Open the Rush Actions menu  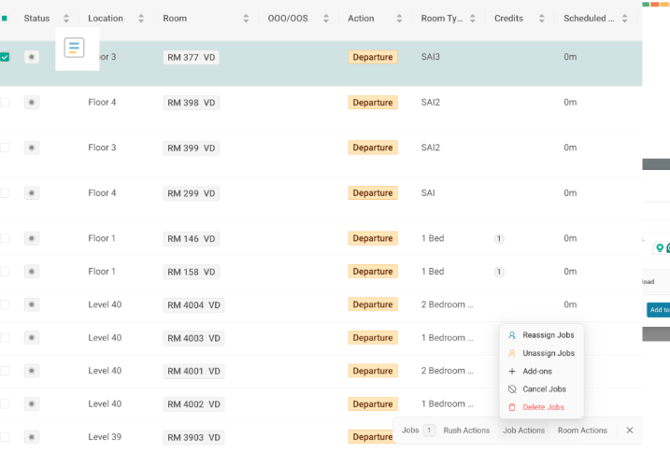(x=466, y=430)
